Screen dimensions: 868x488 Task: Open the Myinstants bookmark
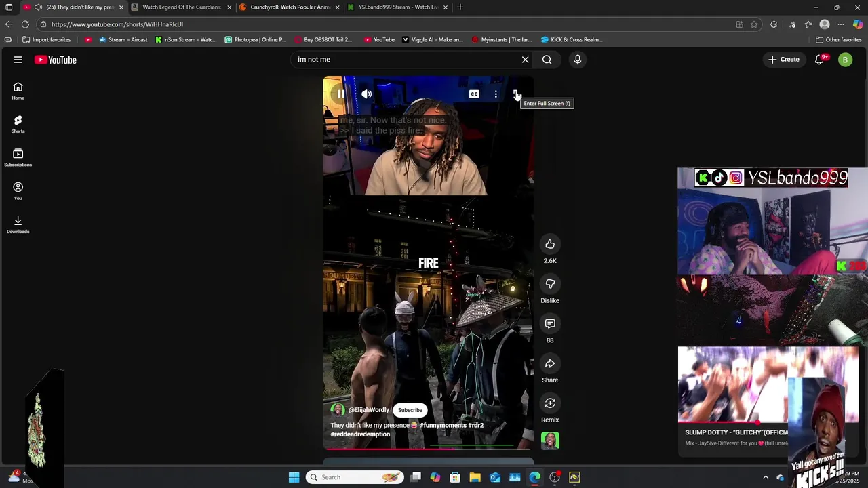point(501,39)
